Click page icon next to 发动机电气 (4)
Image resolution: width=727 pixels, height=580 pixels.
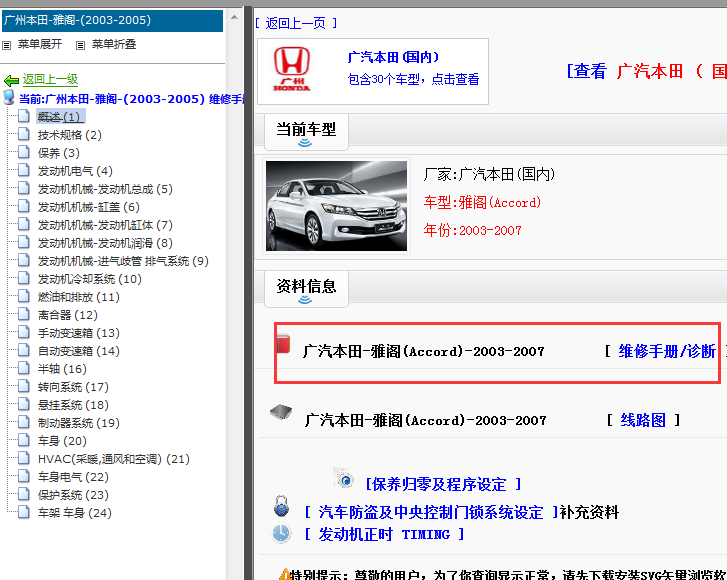point(24,170)
